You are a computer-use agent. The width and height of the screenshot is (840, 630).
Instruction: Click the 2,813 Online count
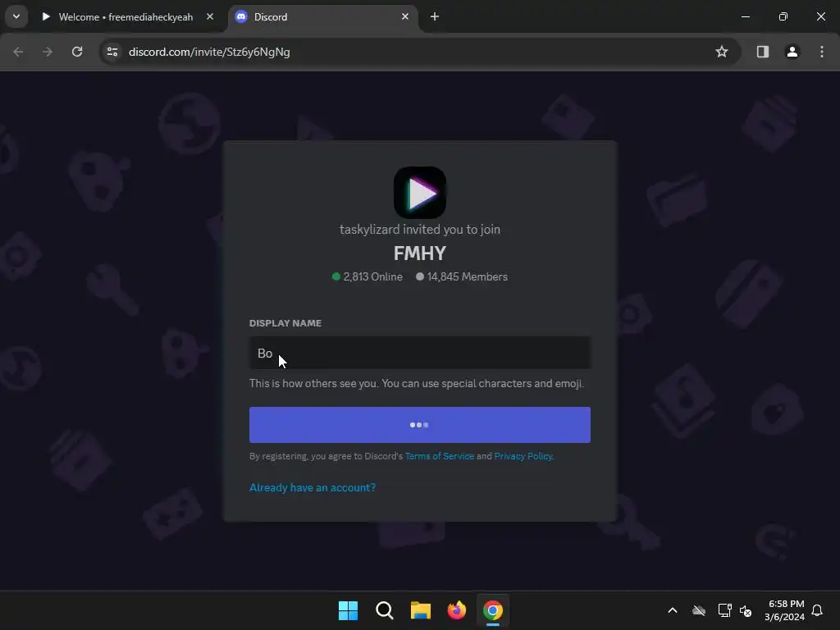[367, 277]
